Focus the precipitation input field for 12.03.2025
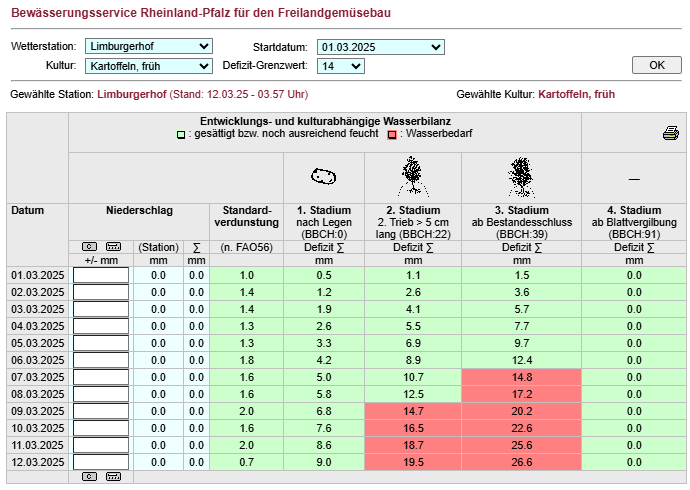This screenshot has width=690, height=490. click(x=101, y=462)
